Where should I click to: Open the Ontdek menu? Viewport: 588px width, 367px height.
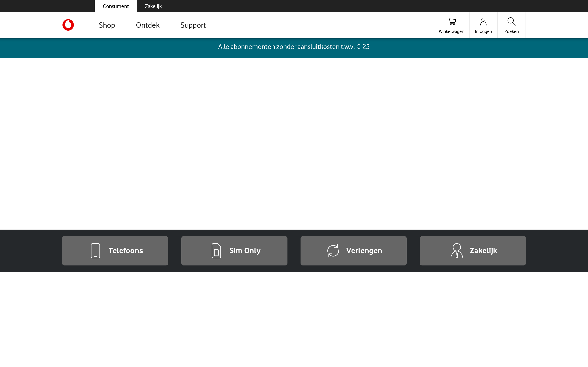pyautogui.click(x=148, y=25)
